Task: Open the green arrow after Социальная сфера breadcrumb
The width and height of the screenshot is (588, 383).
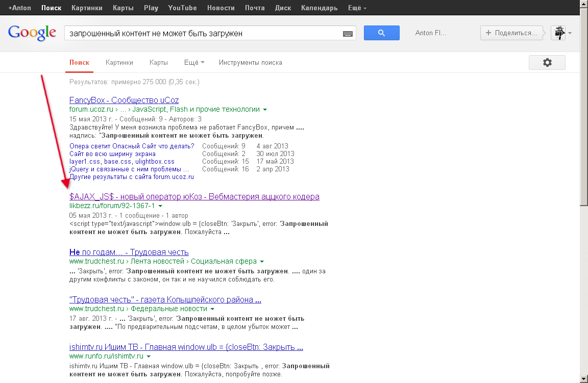Action: [262, 262]
